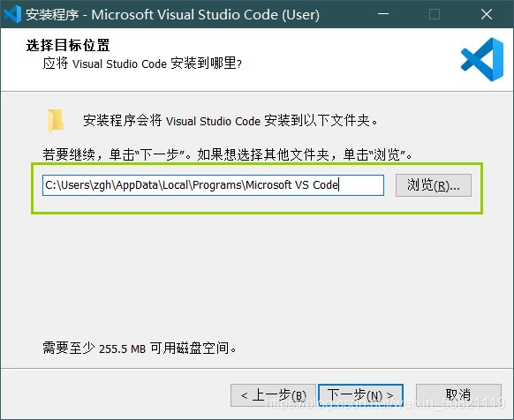Click the heading text 选择目标位置
Screen dimensions: 514x420
click(x=68, y=45)
